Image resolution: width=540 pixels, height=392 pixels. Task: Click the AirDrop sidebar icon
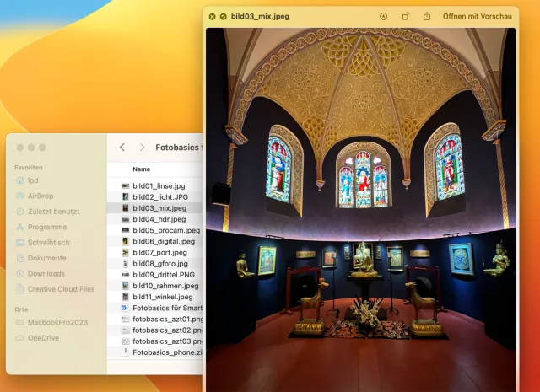(20, 196)
